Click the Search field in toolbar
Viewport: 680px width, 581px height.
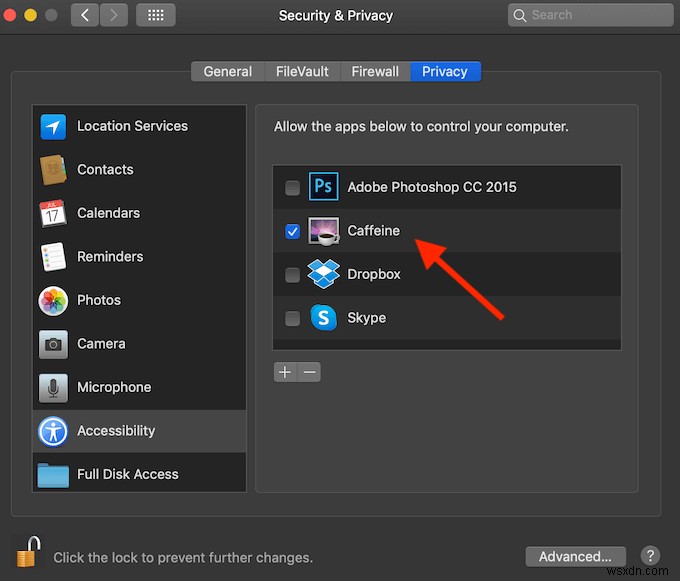coord(590,15)
